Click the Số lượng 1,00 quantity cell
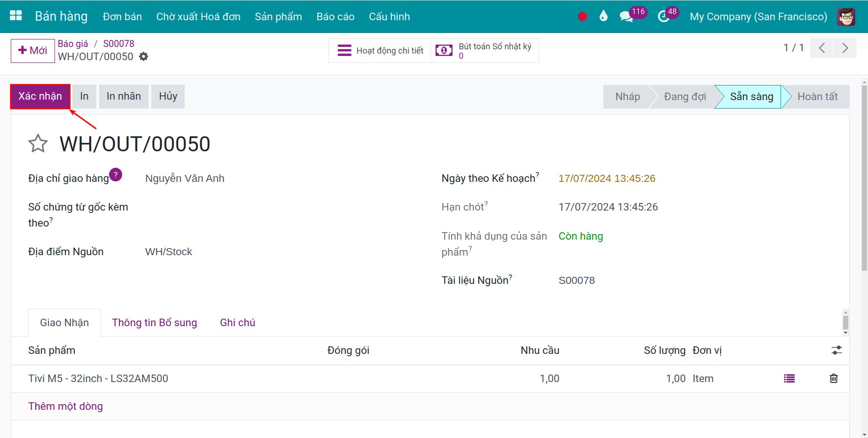This screenshot has height=438, width=868. tap(676, 378)
